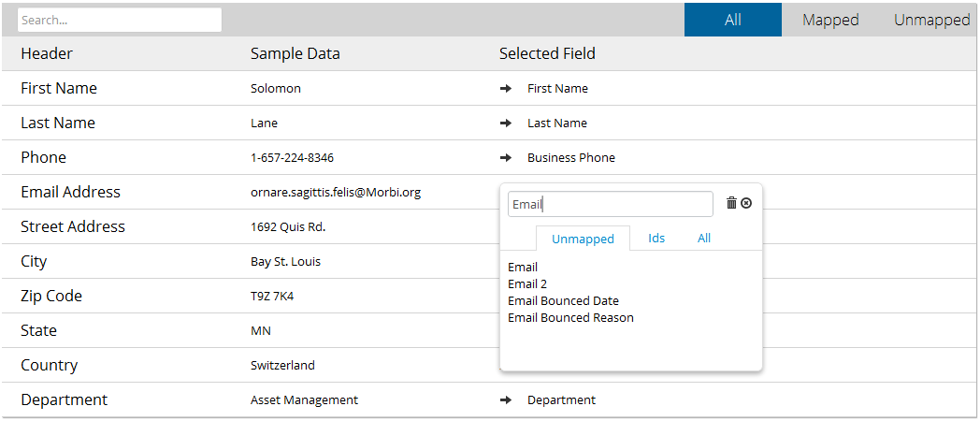This screenshot has width=980, height=421.
Task: Pick Email Bounced Date option
Action: (x=563, y=301)
